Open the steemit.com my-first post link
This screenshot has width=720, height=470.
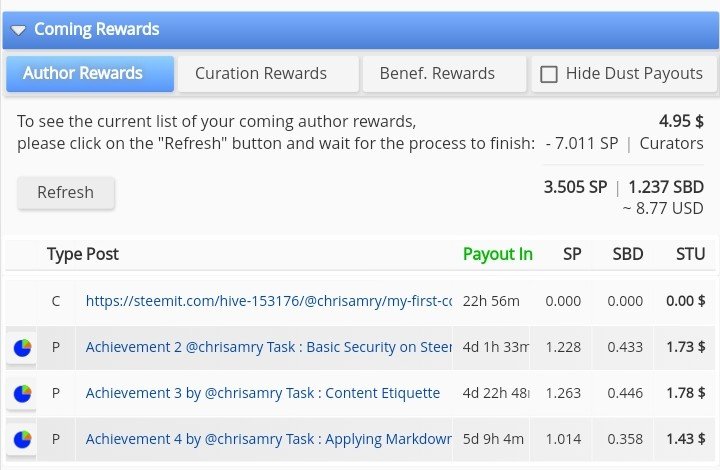268,300
